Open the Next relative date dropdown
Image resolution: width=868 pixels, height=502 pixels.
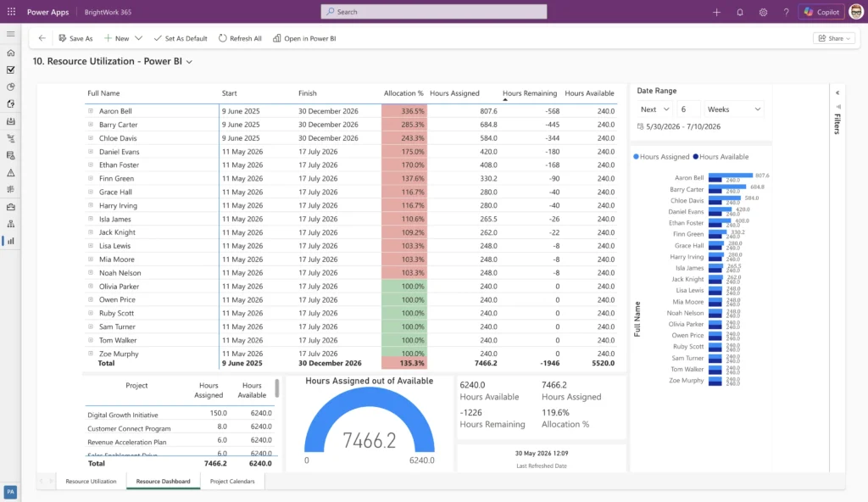click(654, 109)
